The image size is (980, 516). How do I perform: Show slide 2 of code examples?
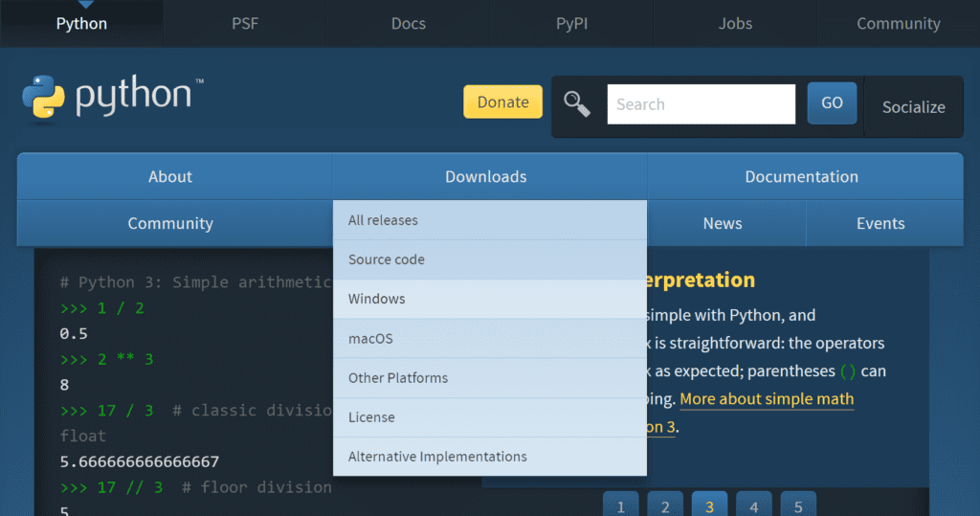pos(665,505)
